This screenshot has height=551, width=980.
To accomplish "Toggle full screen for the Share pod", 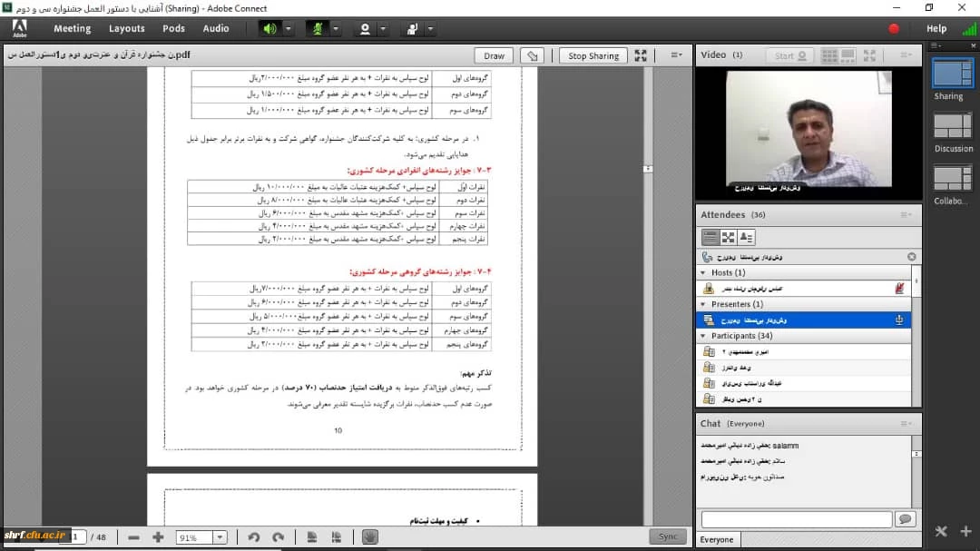I will pos(641,55).
